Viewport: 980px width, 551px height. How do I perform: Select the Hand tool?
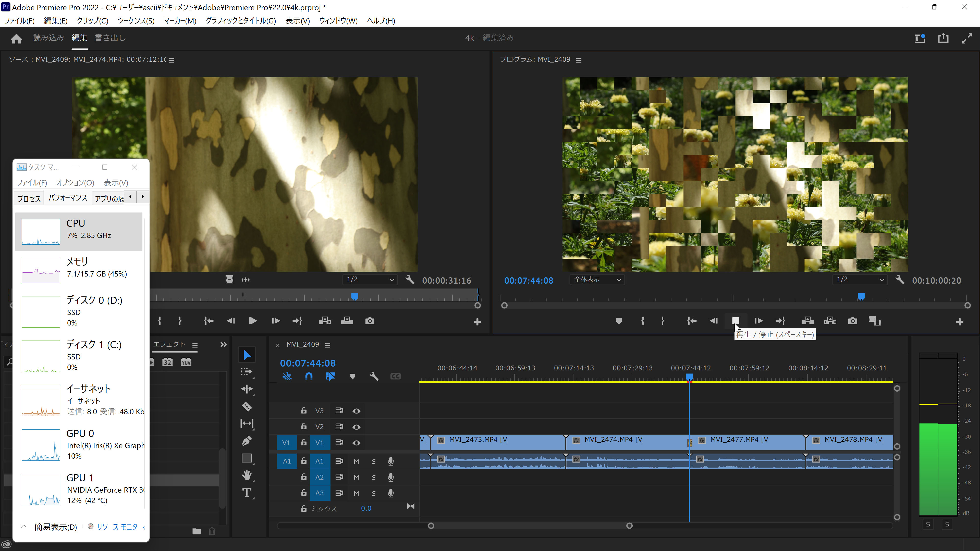click(x=247, y=475)
